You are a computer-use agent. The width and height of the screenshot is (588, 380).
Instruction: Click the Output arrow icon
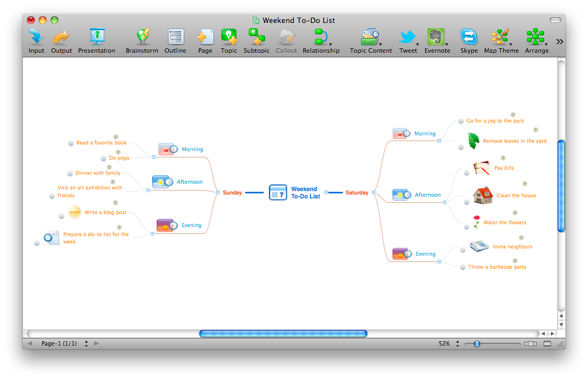click(61, 37)
